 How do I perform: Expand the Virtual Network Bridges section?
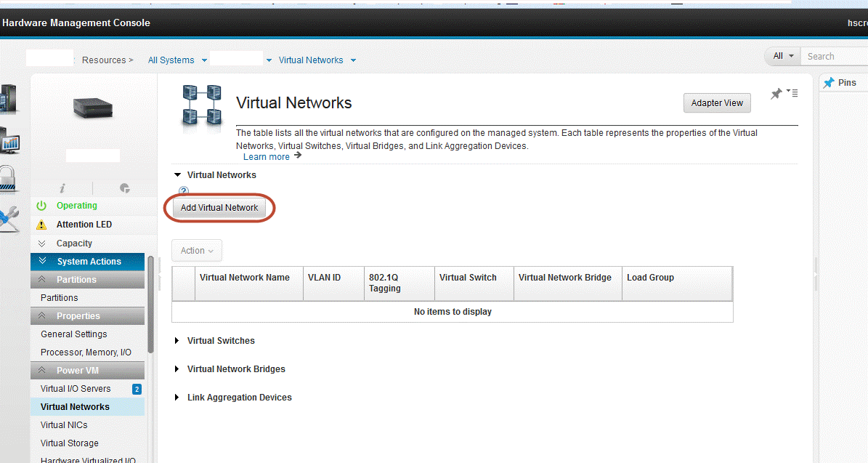point(177,369)
